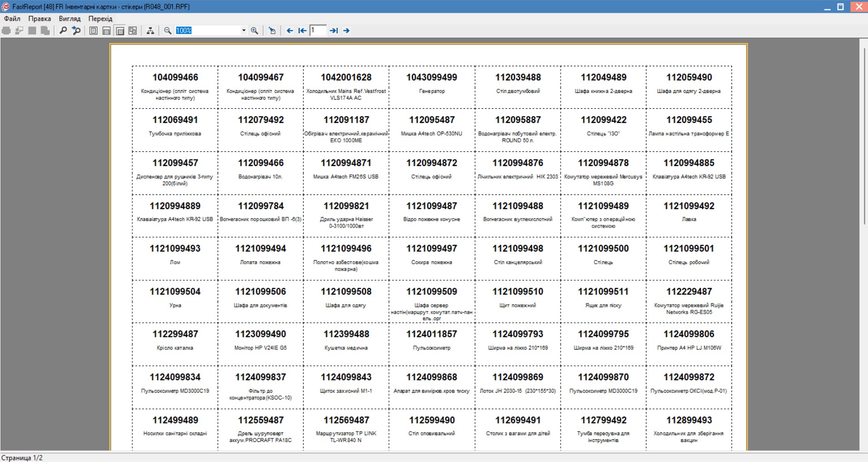Click Шафа книжна 2-дверна label
This screenshot has width=868, height=462.
click(603, 91)
